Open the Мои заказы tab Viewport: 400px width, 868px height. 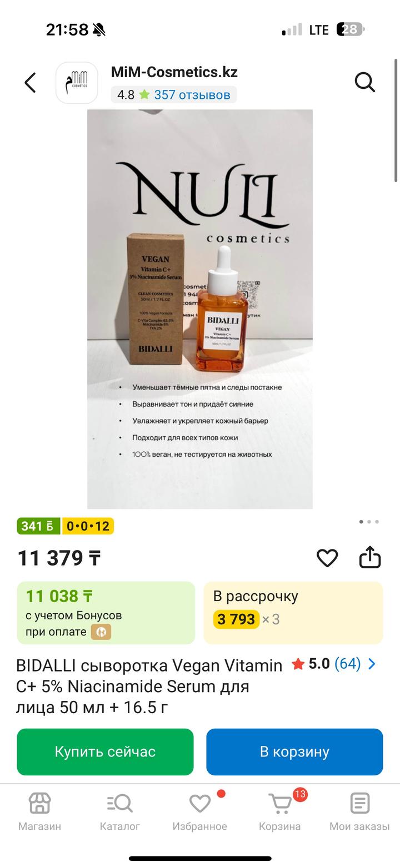pyautogui.click(x=359, y=811)
